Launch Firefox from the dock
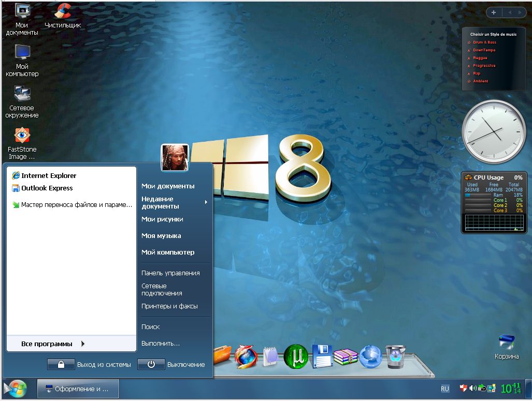Viewport: 532px width, 401px height. click(x=246, y=357)
